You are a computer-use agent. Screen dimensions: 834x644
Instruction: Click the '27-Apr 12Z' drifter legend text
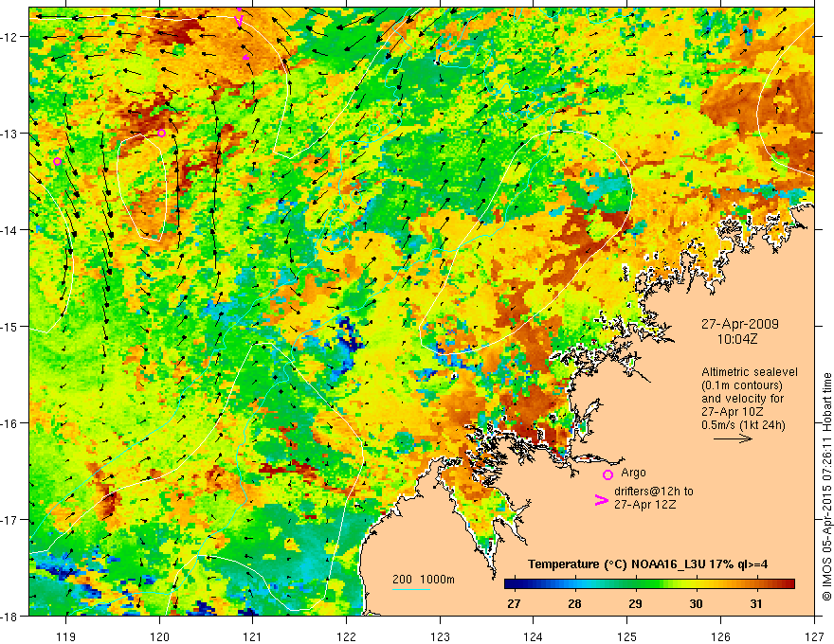point(645,505)
